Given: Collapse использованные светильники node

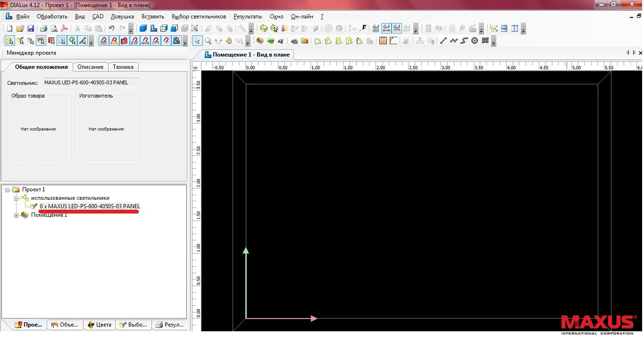Looking at the screenshot, I should click(x=17, y=198).
